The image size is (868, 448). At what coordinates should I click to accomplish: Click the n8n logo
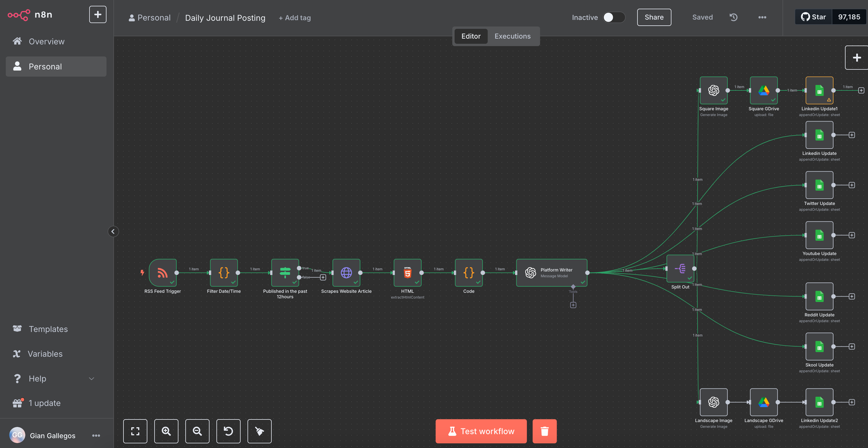(x=30, y=15)
